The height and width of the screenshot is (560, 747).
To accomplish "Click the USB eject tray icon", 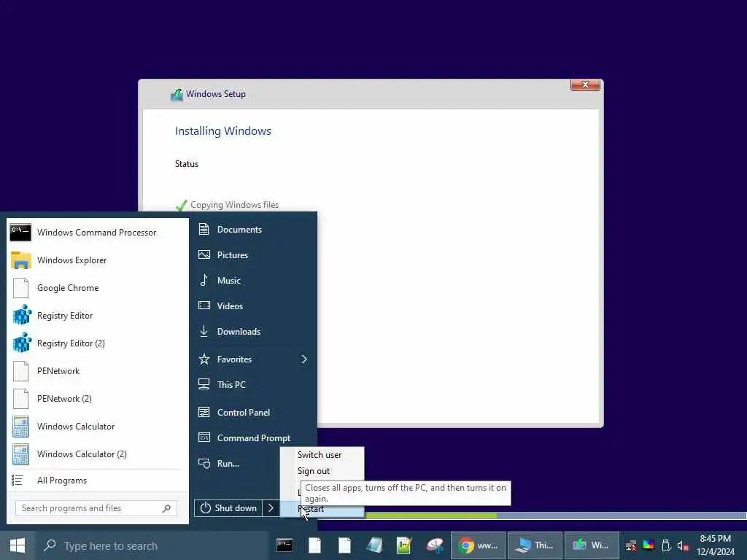I will pyautogui.click(x=666, y=545).
